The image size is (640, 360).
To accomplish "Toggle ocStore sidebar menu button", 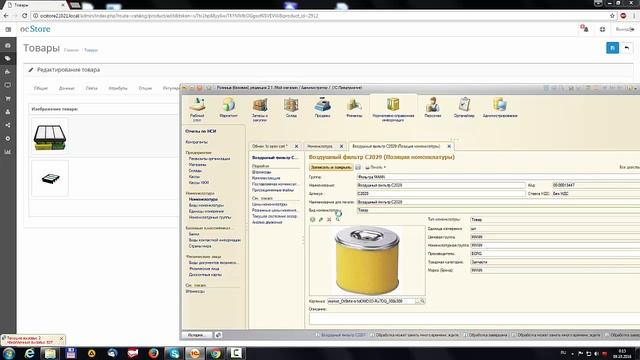I will (8, 29).
